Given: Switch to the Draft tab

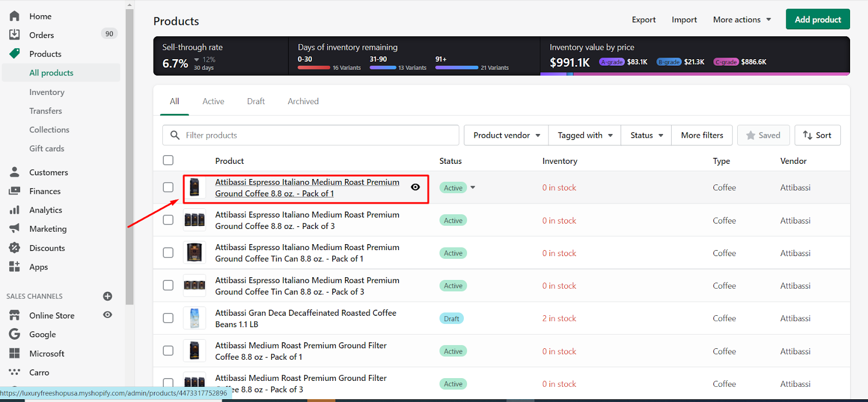Looking at the screenshot, I should (x=256, y=101).
